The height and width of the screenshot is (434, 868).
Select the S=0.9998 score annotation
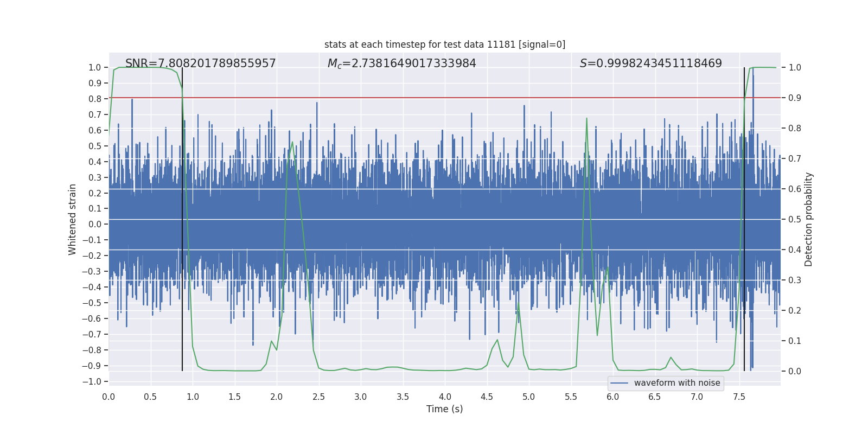pos(650,63)
